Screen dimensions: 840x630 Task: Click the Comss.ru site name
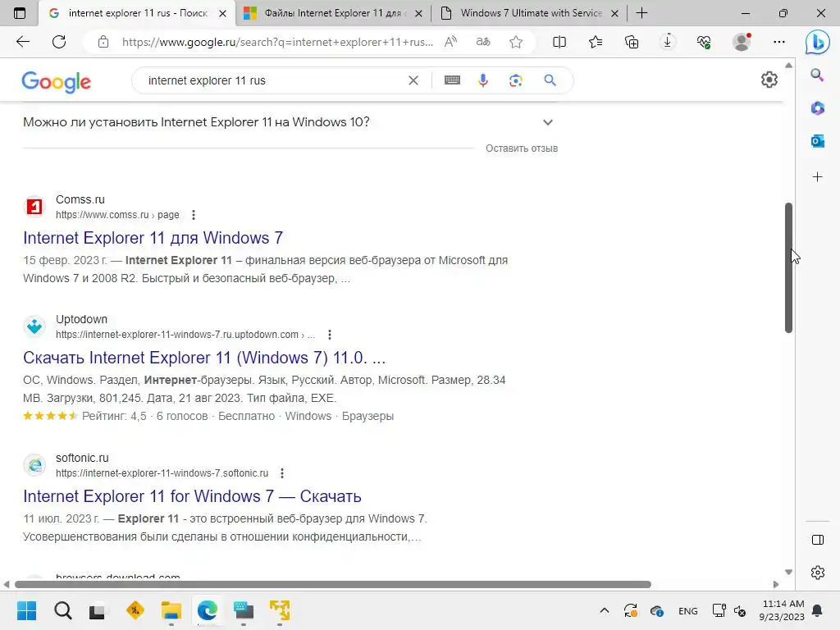(80, 199)
